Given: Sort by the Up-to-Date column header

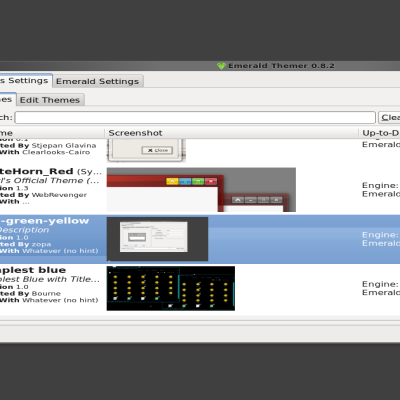Looking at the screenshot, I should (380, 133).
